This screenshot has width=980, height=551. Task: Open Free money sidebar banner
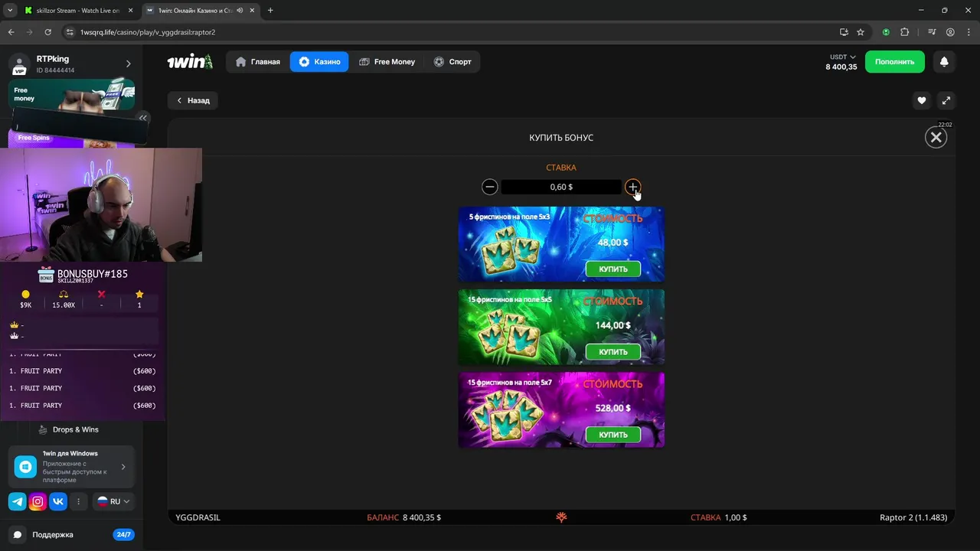tap(71, 93)
